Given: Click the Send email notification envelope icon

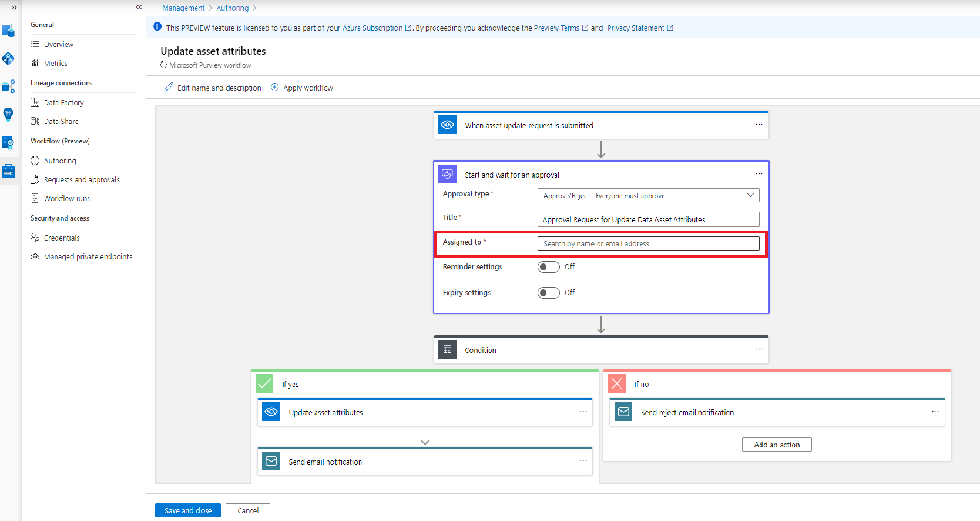Looking at the screenshot, I should pyautogui.click(x=271, y=461).
